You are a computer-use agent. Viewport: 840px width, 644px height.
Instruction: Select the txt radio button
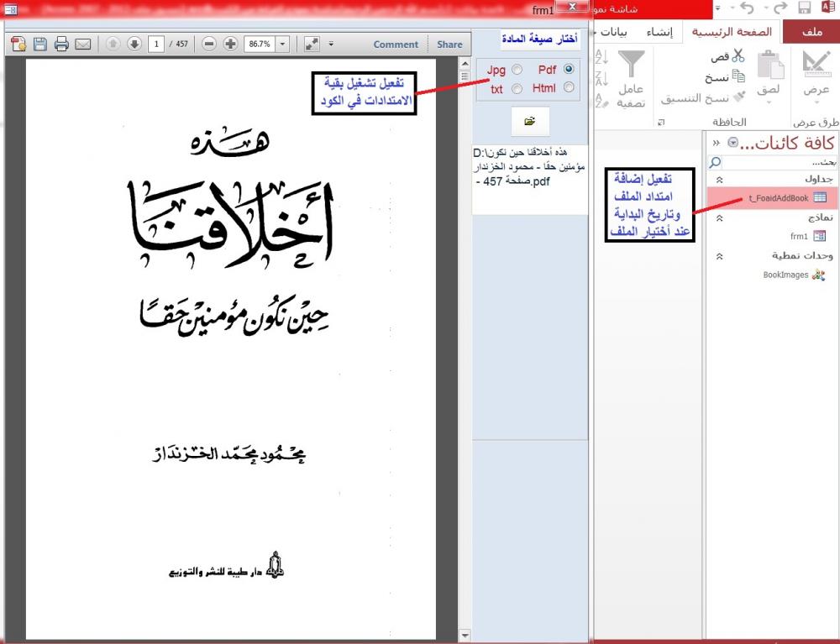click(517, 89)
